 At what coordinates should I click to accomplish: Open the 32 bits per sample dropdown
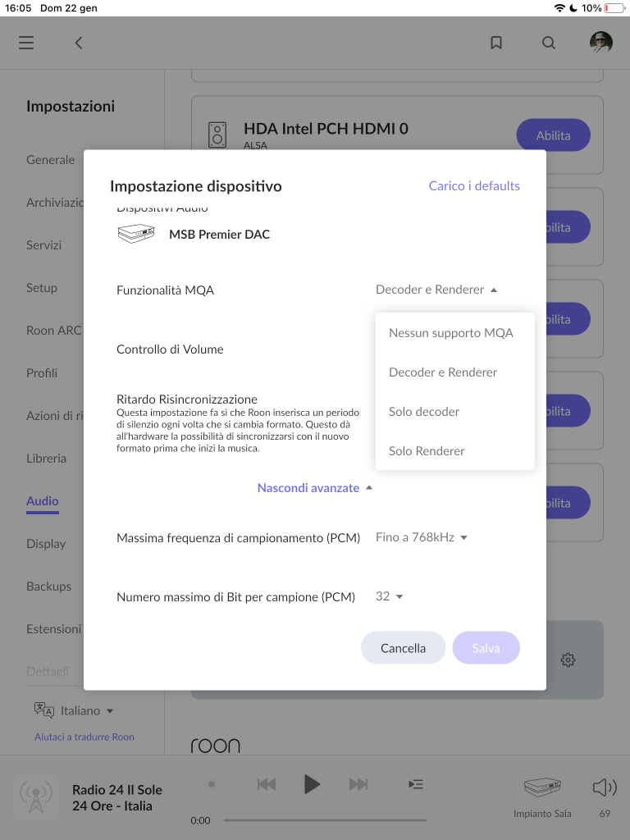(x=390, y=596)
